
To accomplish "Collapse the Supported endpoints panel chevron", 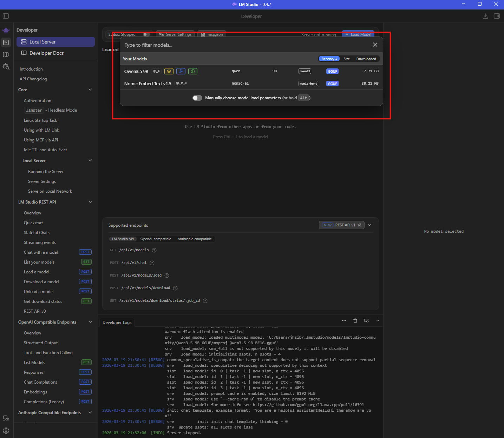I will pyautogui.click(x=369, y=225).
